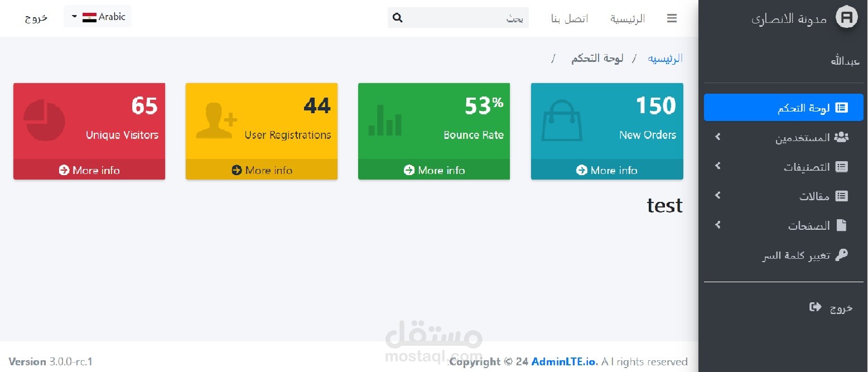Image resolution: width=868 pixels, height=372 pixels.
Task: Click the Egypt flag icon in language selector
Action: click(x=89, y=17)
